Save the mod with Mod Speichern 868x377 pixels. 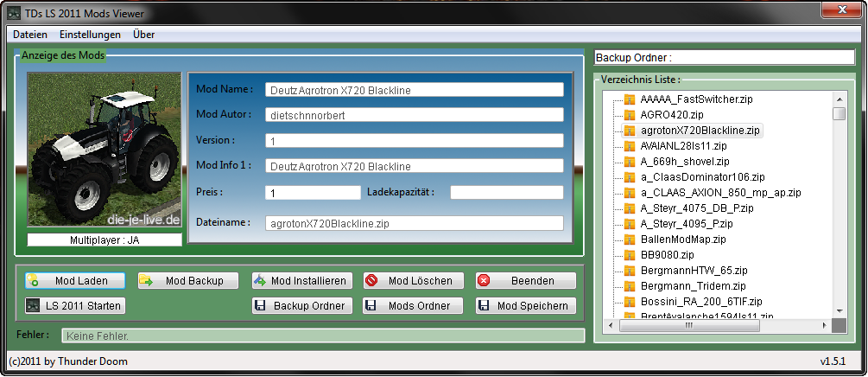[x=526, y=305]
